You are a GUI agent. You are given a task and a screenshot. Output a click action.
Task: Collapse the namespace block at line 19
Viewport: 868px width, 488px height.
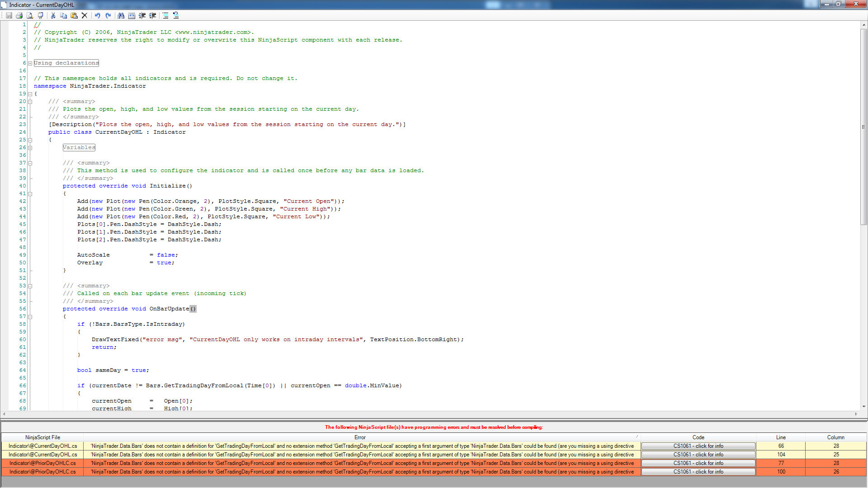point(30,94)
